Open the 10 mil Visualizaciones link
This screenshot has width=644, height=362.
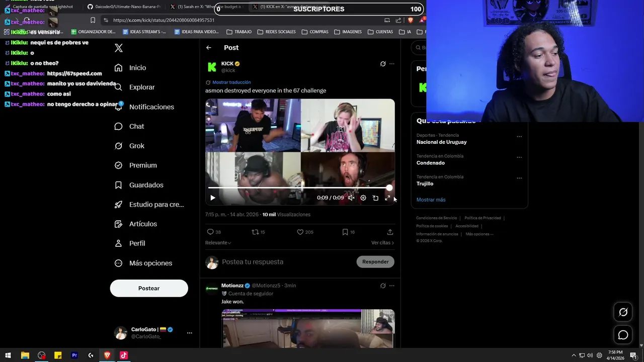(286, 215)
